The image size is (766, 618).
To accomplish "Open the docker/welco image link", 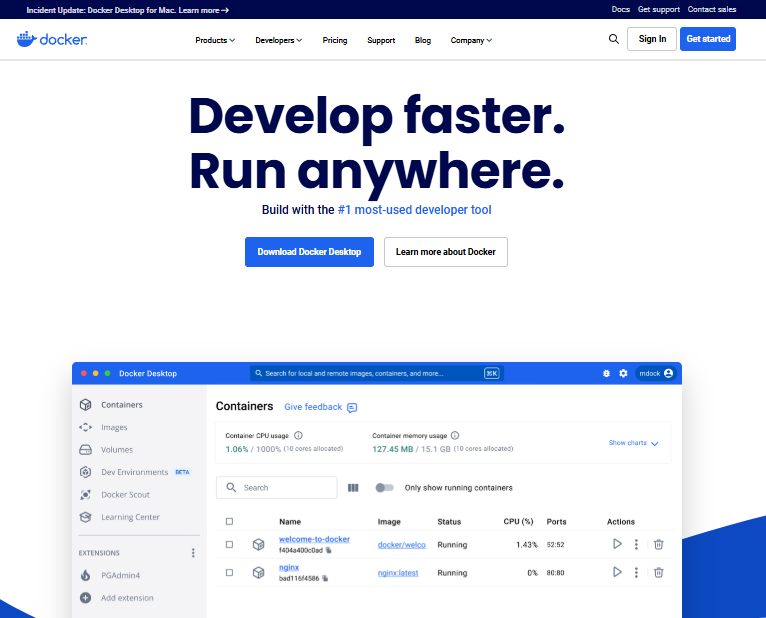I will (402, 545).
